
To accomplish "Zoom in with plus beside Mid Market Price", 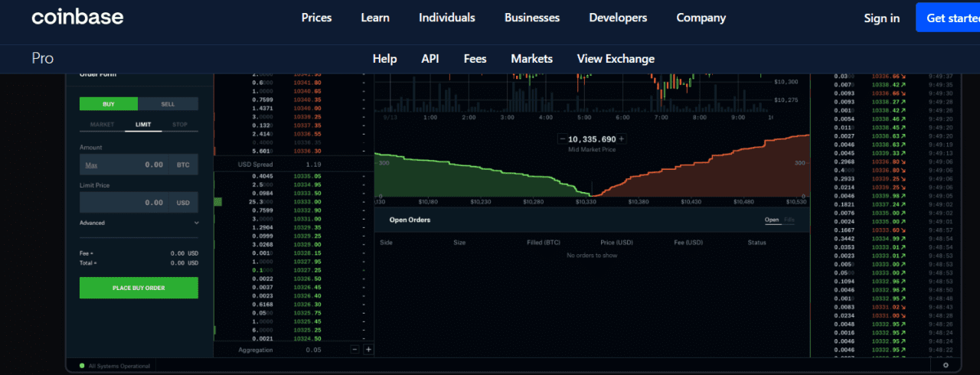I will [x=622, y=139].
